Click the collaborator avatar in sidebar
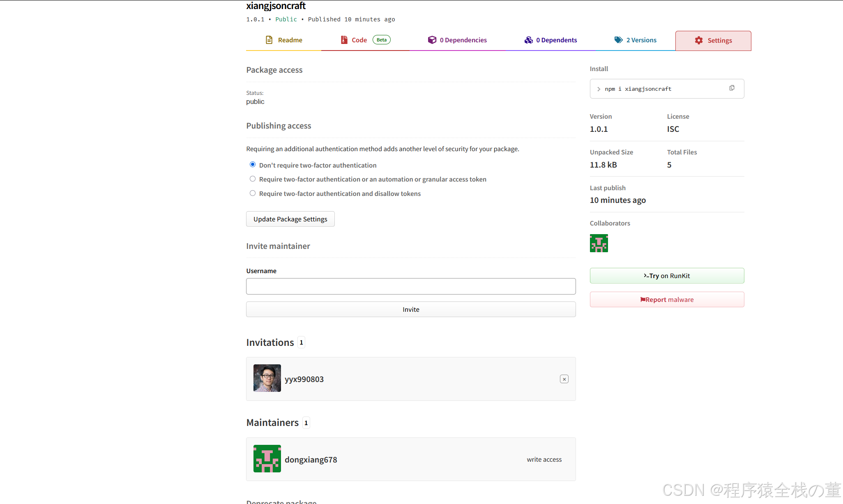The height and width of the screenshot is (504, 843). pyautogui.click(x=599, y=243)
